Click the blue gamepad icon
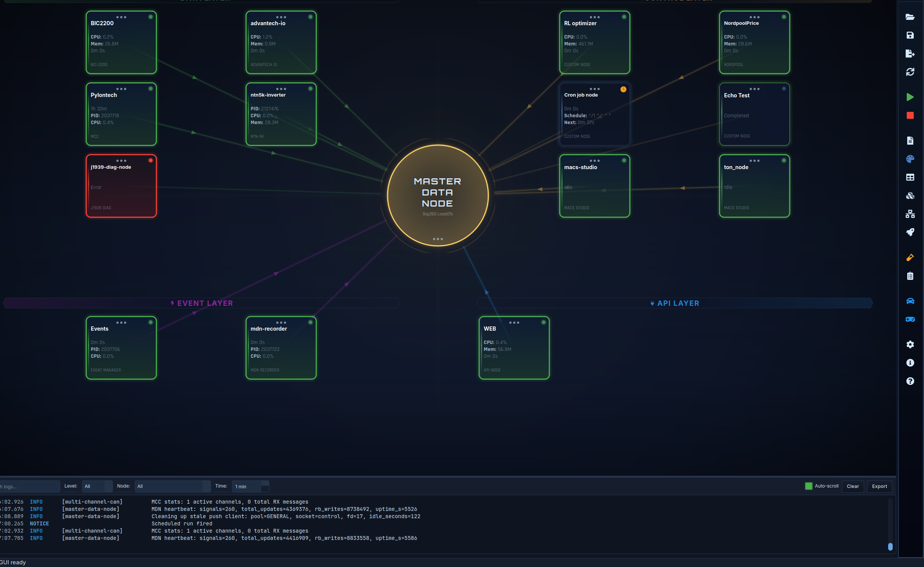Screen dimensions: 924x567 click(x=910, y=319)
